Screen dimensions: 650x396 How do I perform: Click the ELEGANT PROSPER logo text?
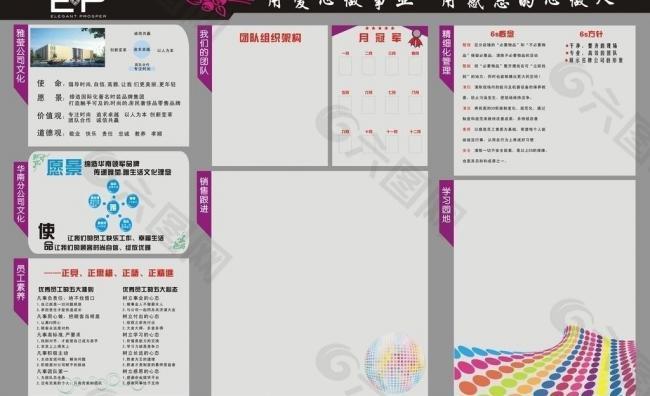(x=78, y=16)
